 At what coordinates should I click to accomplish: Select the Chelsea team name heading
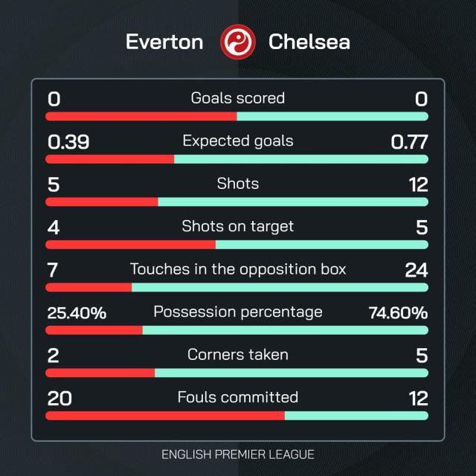[x=309, y=42]
